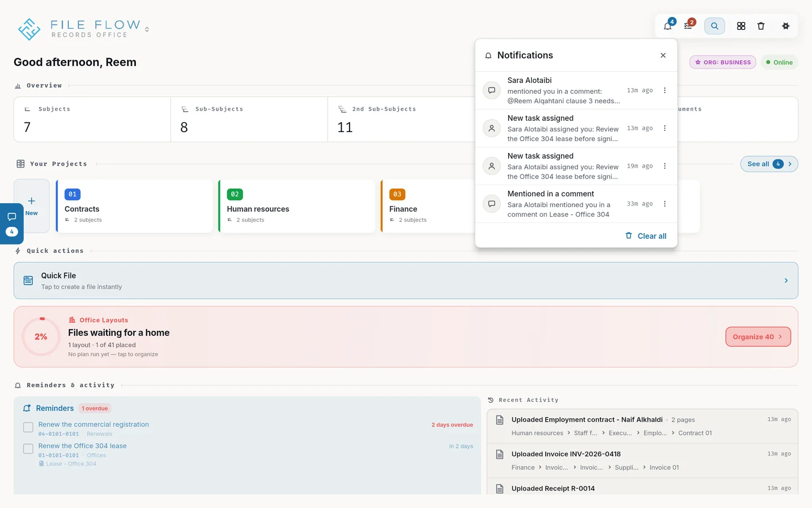Open Mentioned in a comment notification
Screen dimensions: 812x508
576,204
